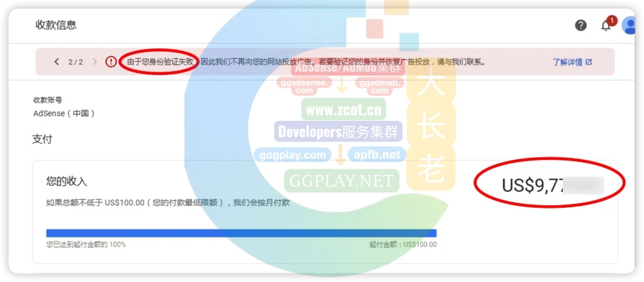Open the help question mark icon
644x282 pixels.
580,25
